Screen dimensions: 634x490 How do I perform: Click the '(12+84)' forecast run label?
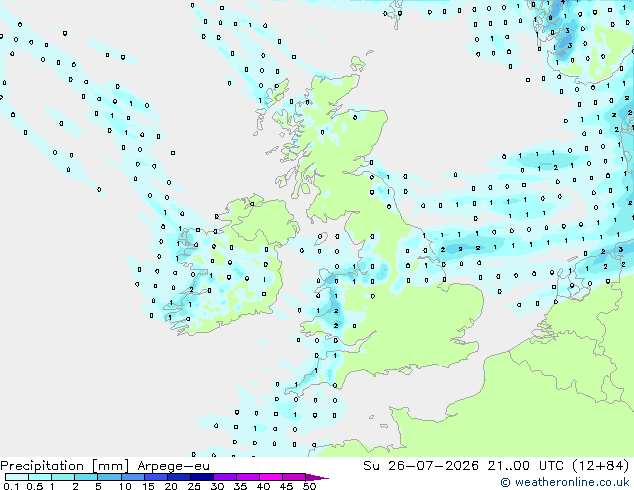601,466
